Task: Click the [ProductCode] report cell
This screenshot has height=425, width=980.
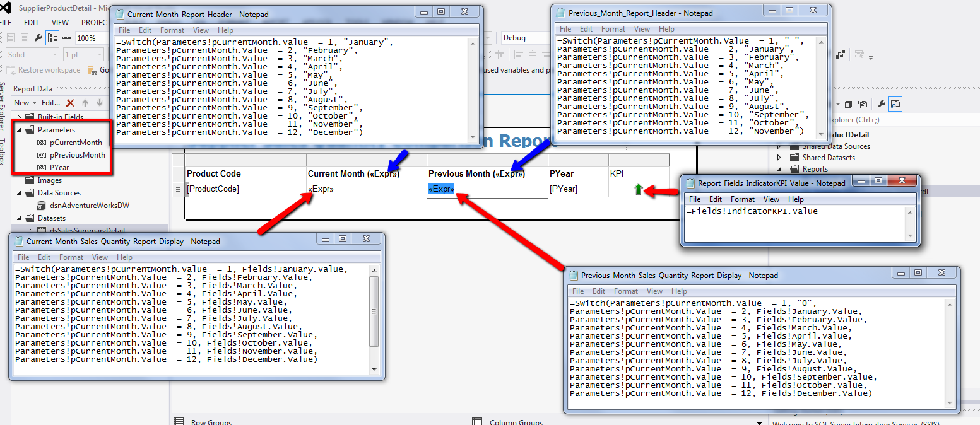Action: tap(245, 189)
